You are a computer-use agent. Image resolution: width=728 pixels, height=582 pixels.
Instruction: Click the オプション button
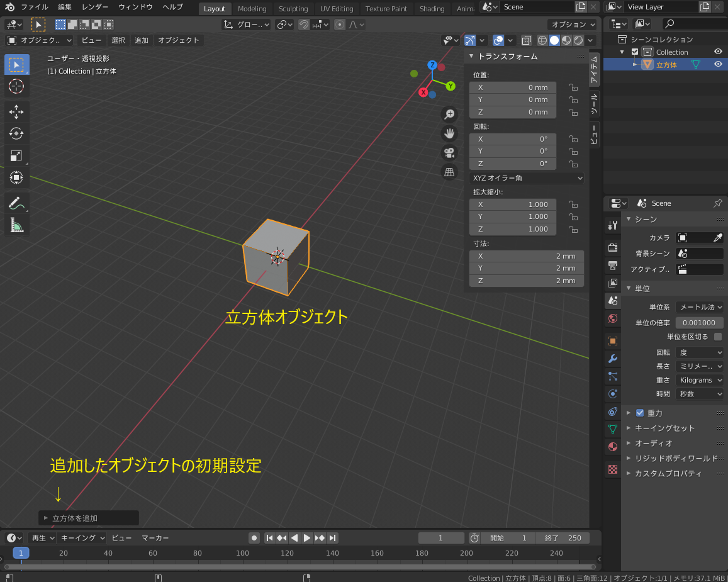pyautogui.click(x=573, y=25)
